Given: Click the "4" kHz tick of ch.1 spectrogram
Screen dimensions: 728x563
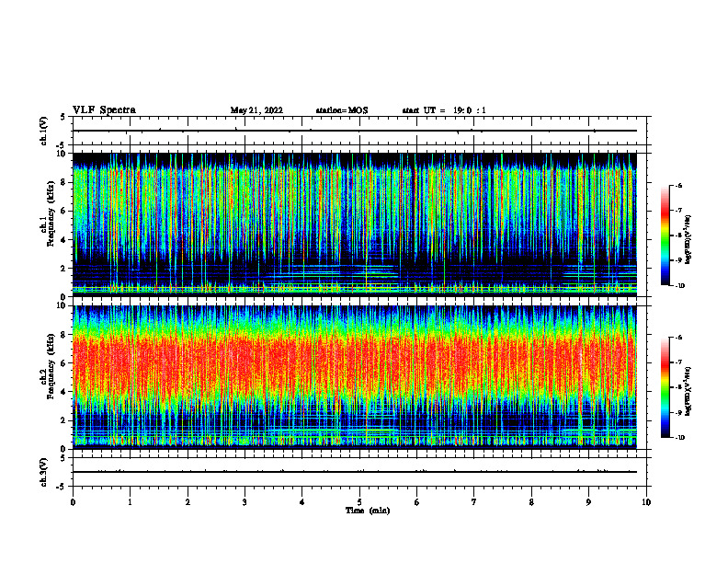Looking at the screenshot, I should (x=63, y=240).
